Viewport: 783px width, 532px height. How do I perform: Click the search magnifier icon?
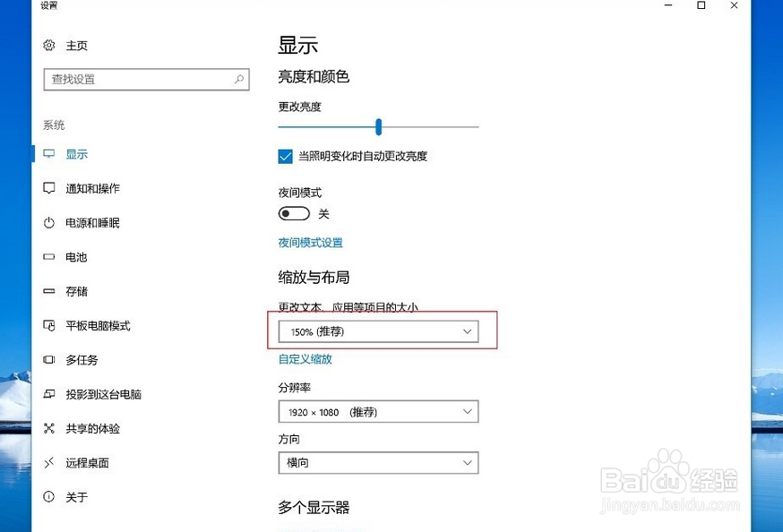tap(239, 80)
